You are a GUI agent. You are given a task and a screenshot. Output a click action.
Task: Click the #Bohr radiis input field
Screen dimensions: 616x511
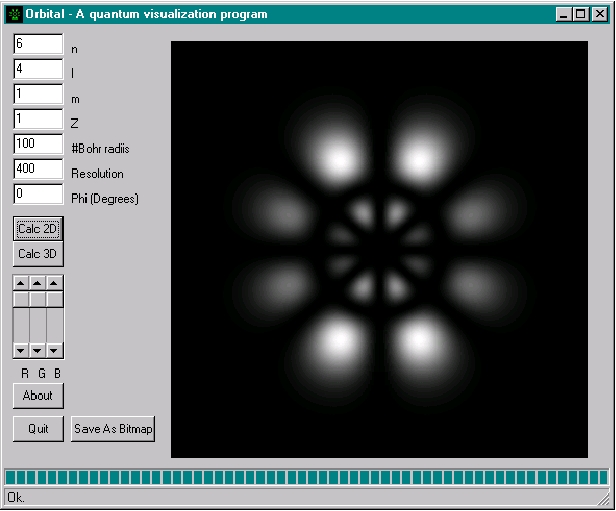click(38, 144)
